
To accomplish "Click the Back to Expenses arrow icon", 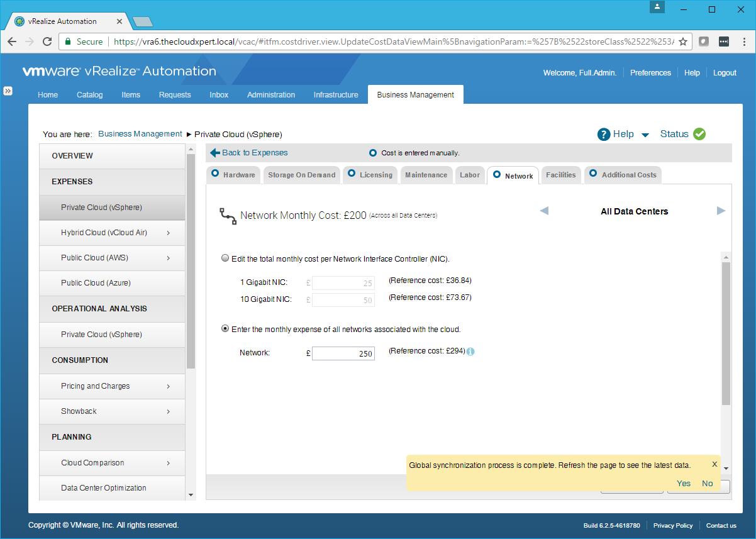I will [x=215, y=153].
